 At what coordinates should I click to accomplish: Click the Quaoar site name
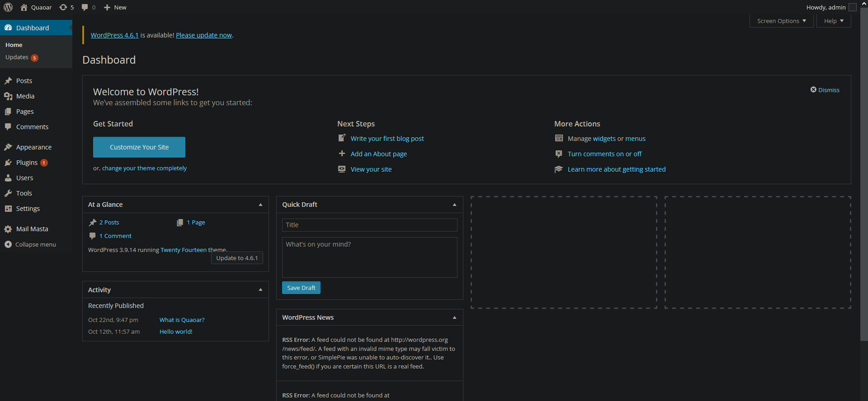point(42,7)
